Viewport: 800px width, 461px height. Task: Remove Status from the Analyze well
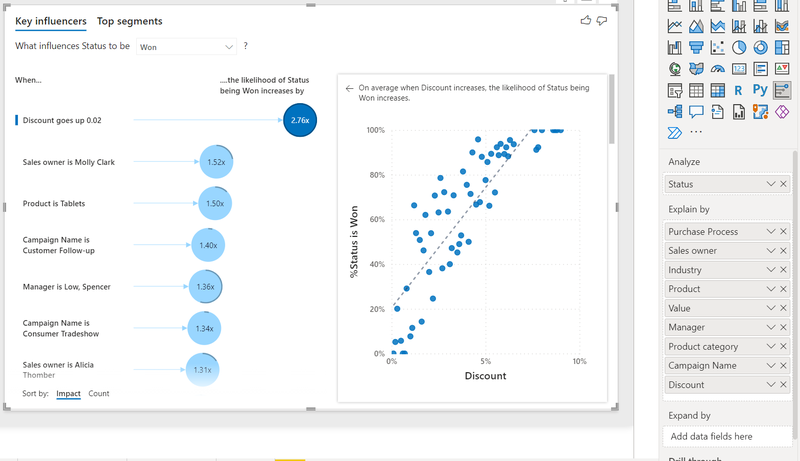tap(783, 184)
